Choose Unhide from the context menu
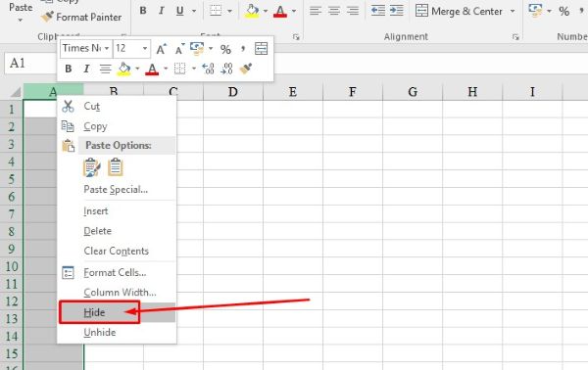This screenshot has height=370, width=588. pos(117,333)
